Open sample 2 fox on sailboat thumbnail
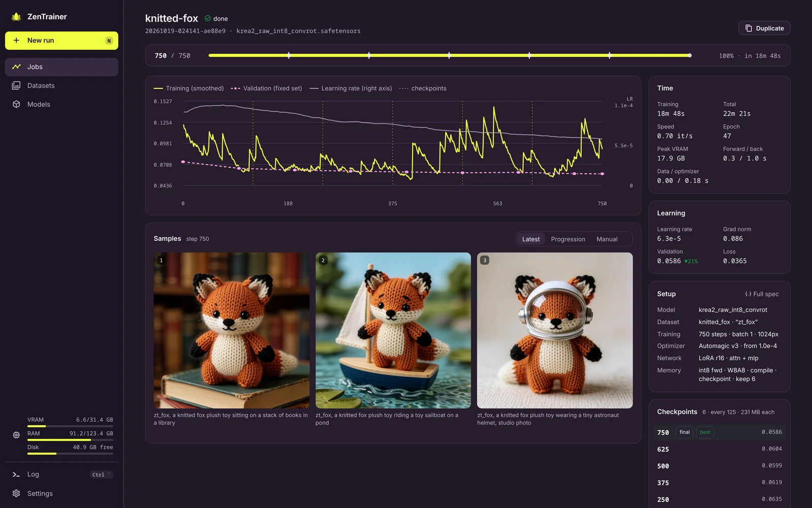 tap(393, 330)
